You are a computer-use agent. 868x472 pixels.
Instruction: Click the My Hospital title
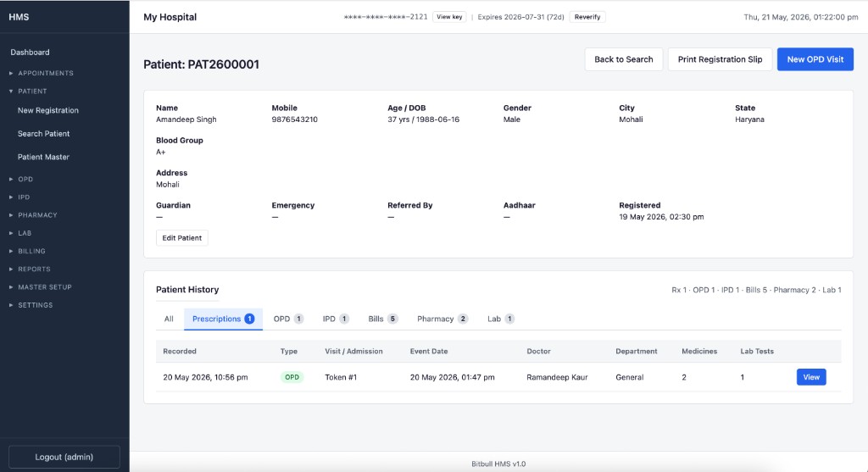[170, 17]
